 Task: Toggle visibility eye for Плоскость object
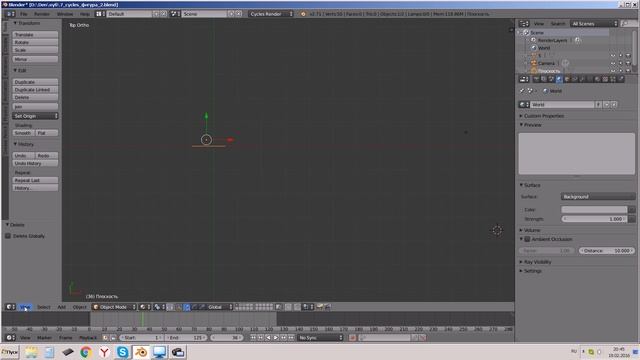(x=613, y=71)
